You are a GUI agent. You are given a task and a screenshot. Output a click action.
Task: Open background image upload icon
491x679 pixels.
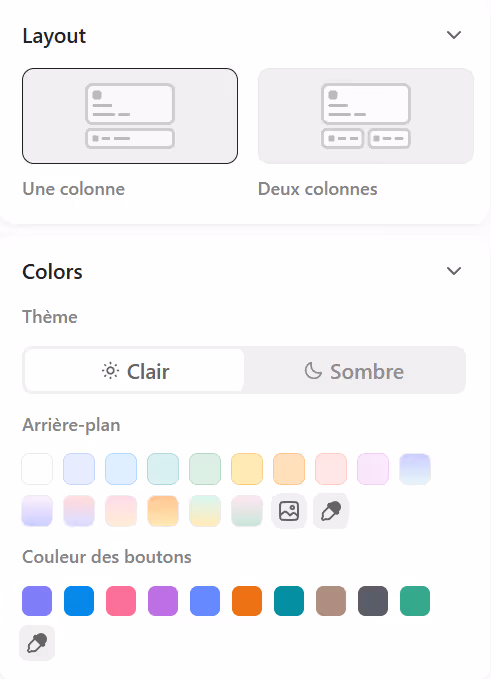click(x=289, y=511)
